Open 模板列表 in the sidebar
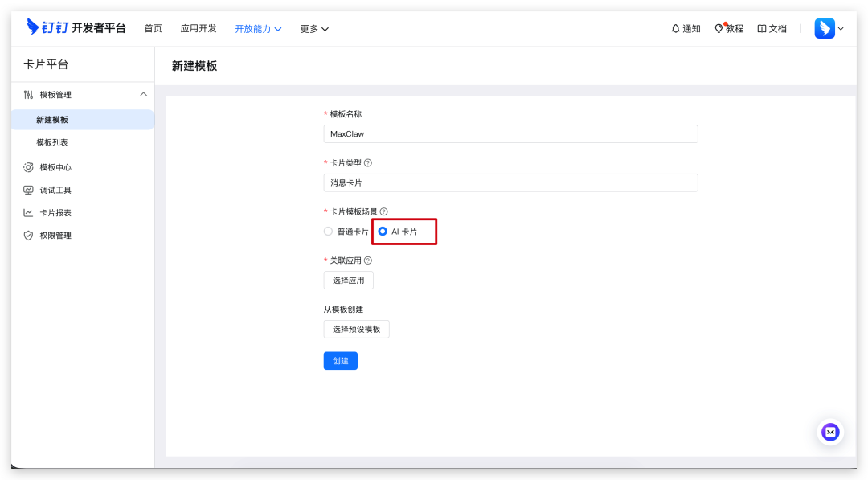This screenshot has height=480, width=868. (52, 142)
